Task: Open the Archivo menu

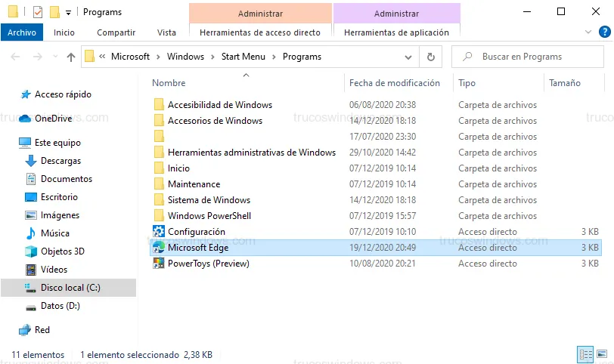Action: coord(22,32)
